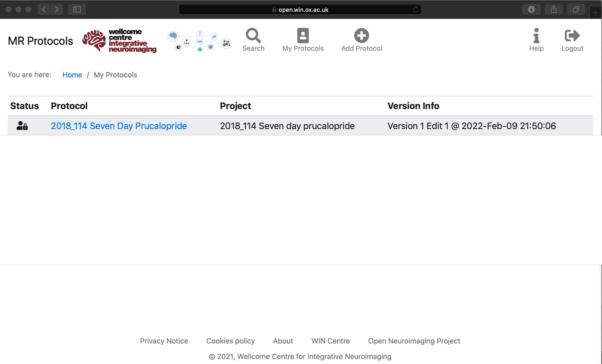The width and height of the screenshot is (602, 364).
Task: Go to Home in the breadcrumb
Action: pyautogui.click(x=72, y=75)
